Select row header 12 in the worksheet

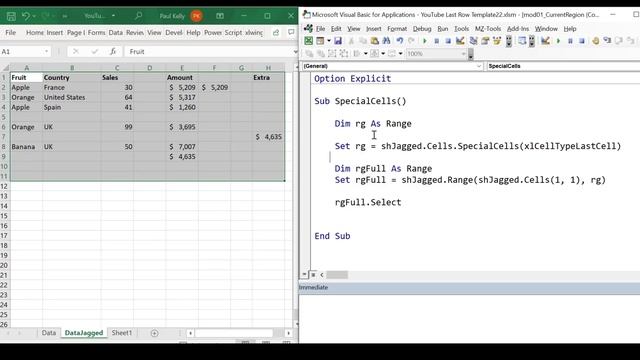4,186
